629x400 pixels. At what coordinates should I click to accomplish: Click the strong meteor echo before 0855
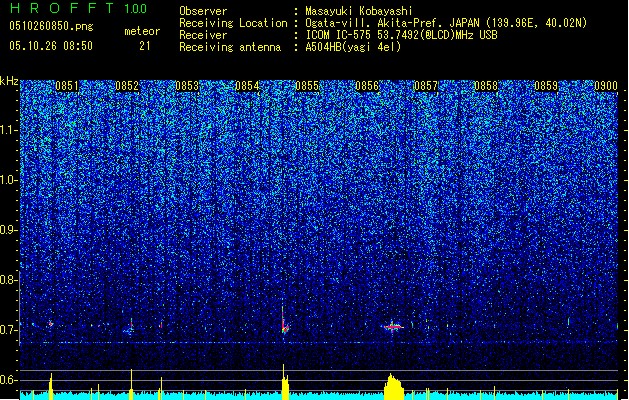284,321
